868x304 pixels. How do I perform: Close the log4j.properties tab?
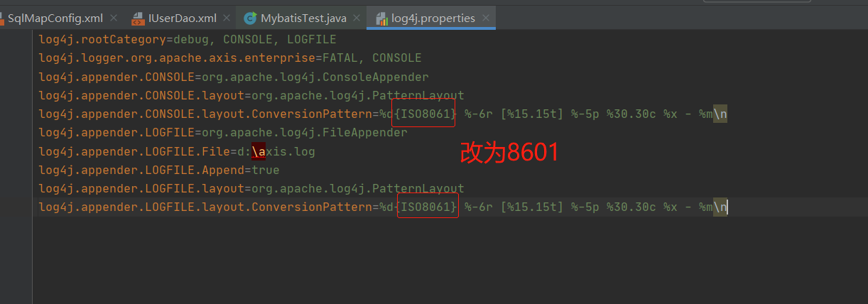(486, 18)
